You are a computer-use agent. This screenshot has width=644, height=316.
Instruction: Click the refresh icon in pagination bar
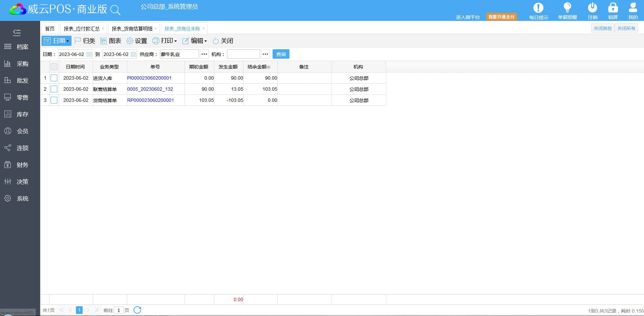[x=137, y=310]
